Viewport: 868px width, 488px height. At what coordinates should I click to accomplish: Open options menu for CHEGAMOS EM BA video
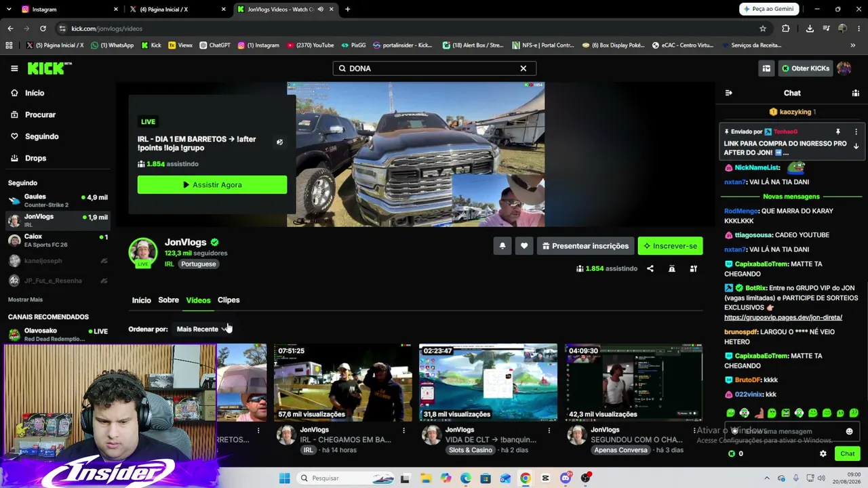(403, 430)
